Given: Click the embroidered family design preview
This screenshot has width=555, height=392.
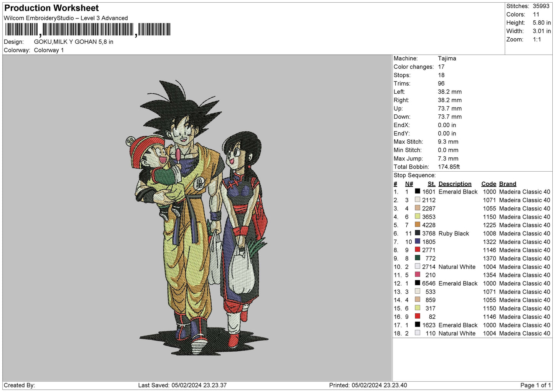Looking at the screenshot, I should tap(204, 217).
